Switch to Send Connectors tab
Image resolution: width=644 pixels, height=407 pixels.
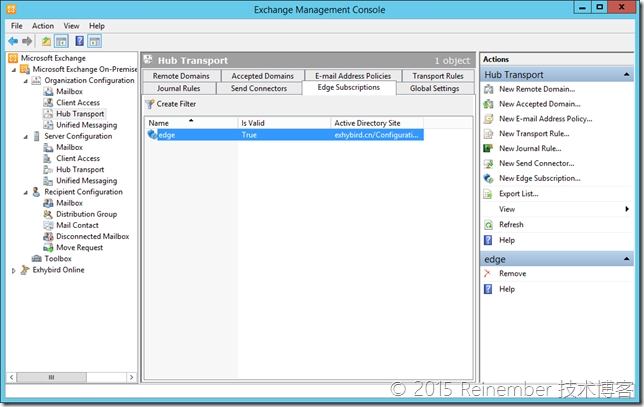coord(259,88)
